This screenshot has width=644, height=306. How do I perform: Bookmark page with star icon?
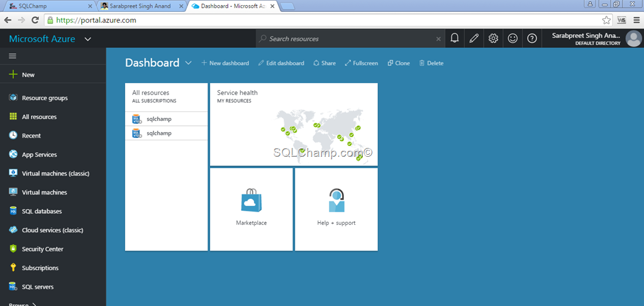pyautogui.click(x=606, y=20)
